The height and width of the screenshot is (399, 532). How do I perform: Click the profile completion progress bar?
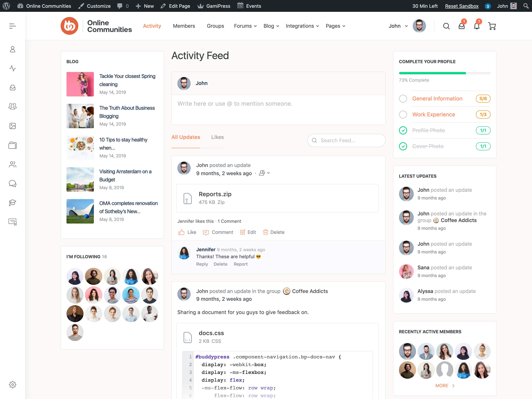[444, 73]
